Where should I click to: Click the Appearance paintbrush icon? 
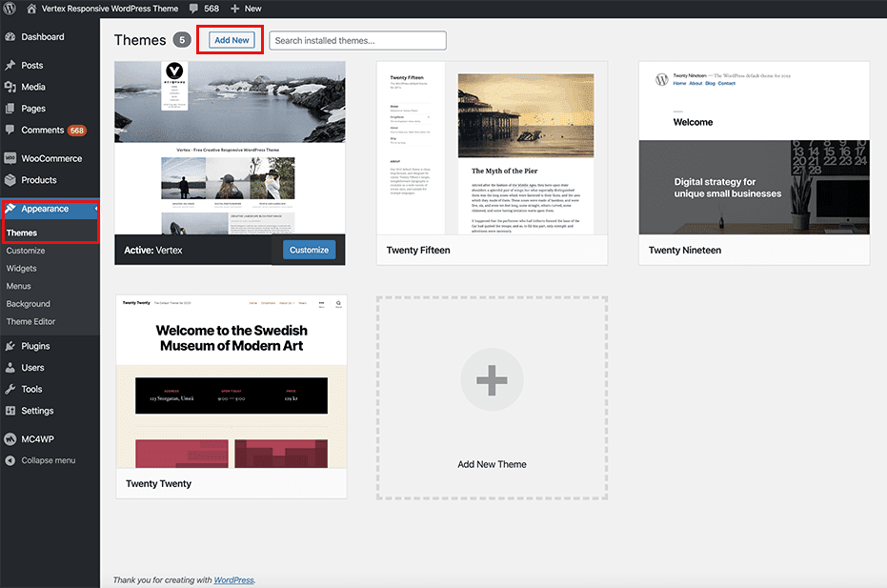coord(10,209)
